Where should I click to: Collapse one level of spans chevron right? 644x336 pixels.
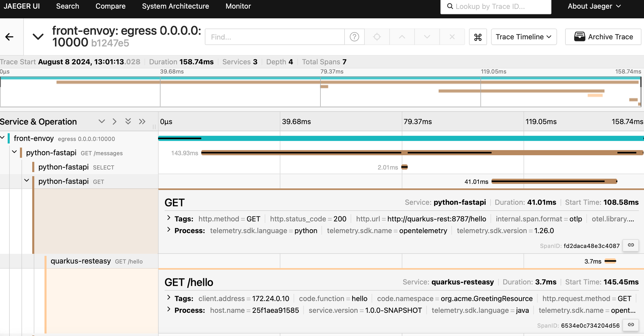115,122
